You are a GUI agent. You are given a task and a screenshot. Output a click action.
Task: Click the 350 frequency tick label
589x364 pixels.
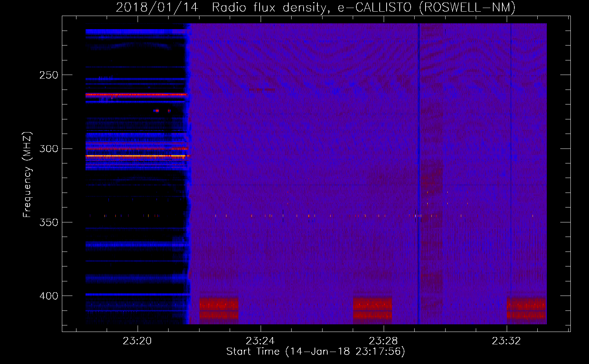pyautogui.click(x=49, y=222)
